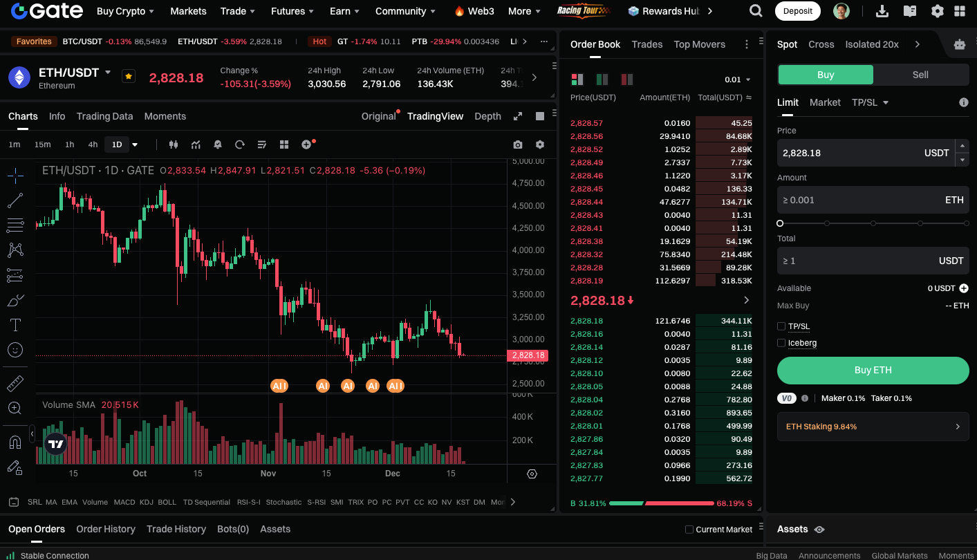Open the site settings gear in header
The image size is (977, 560).
click(938, 11)
